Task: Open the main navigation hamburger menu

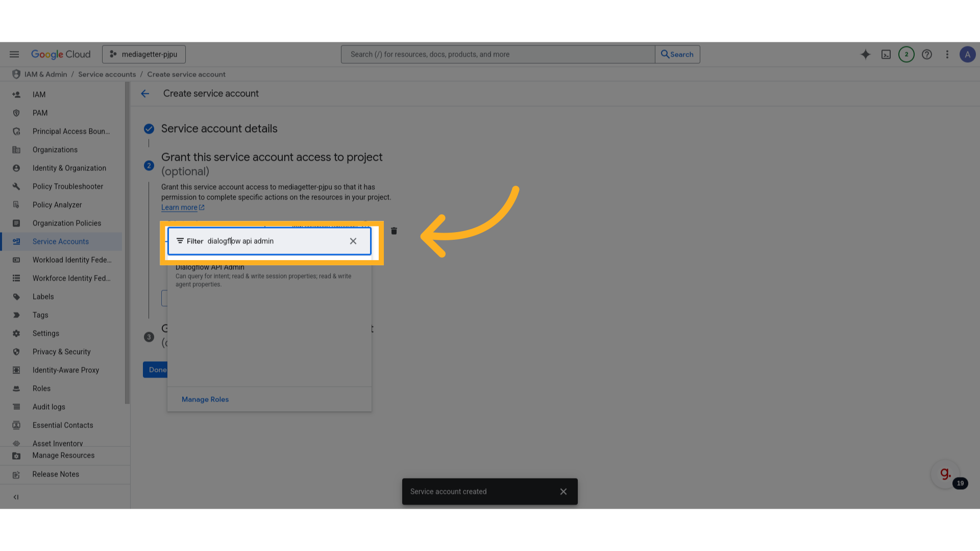Action: pyautogui.click(x=14, y=54)
